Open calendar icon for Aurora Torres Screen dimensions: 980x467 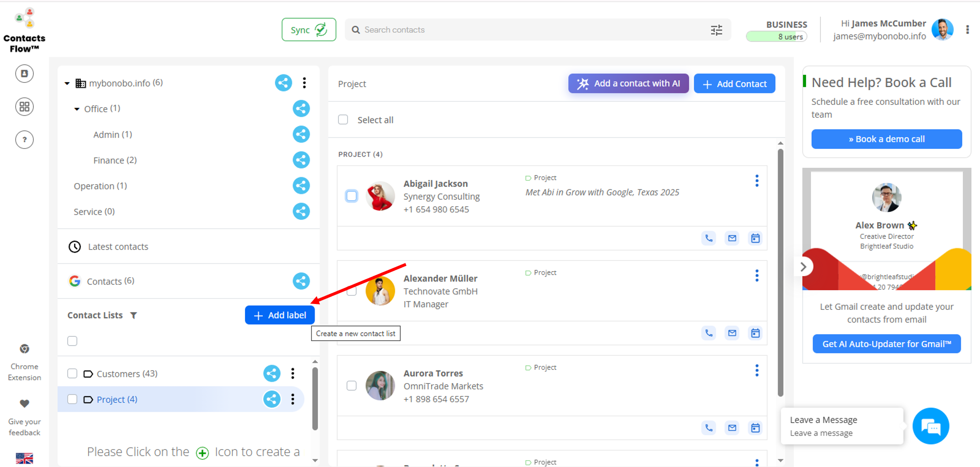(x=755, y=428)
